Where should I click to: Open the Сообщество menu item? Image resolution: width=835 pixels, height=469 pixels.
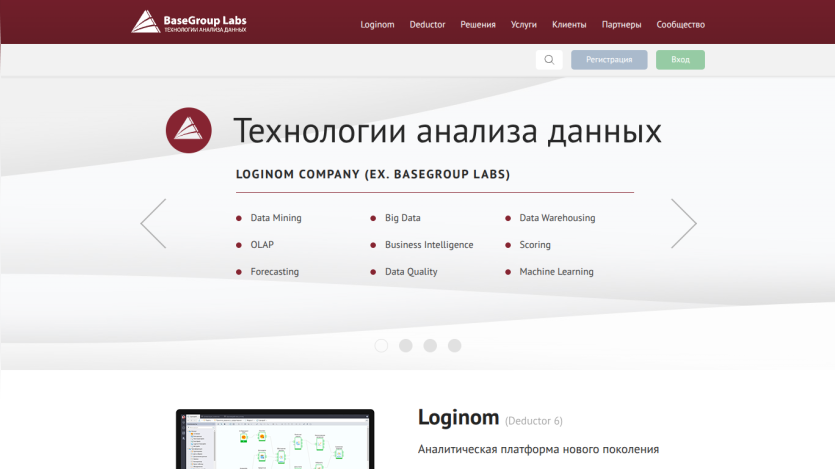tap(681, 24)
